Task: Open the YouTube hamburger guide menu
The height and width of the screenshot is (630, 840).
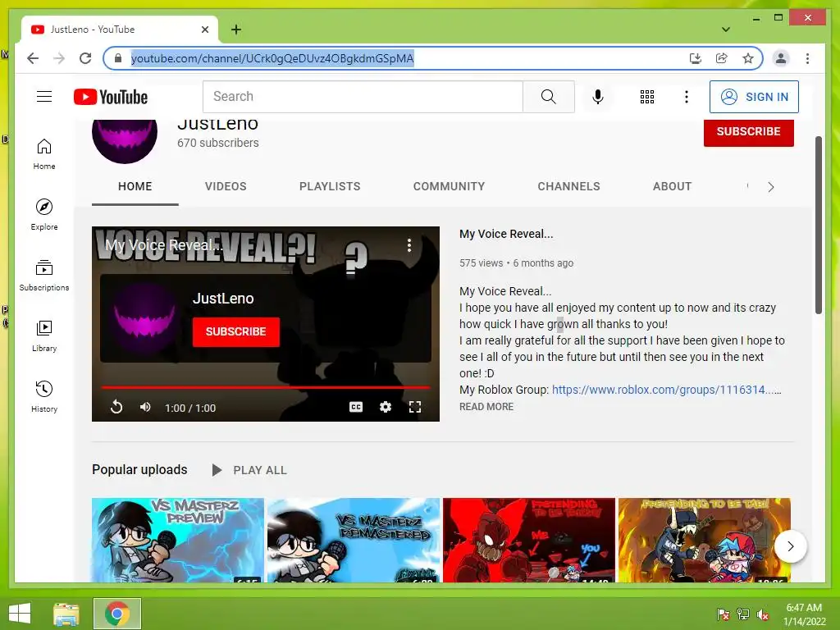Action: point(44,97)
